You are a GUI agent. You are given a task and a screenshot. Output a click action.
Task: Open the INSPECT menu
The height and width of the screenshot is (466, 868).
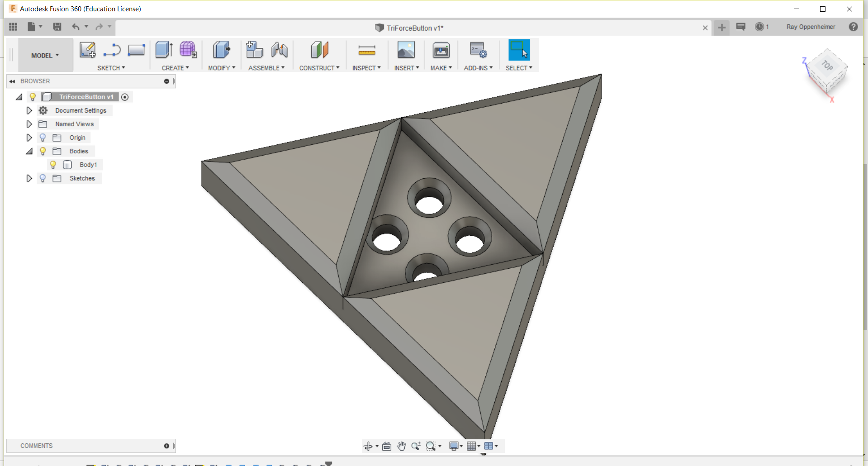[x=367, y=68]
